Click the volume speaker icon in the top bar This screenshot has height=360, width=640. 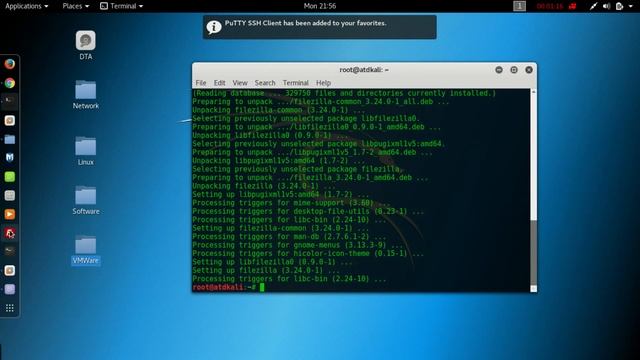pos(607,6)
